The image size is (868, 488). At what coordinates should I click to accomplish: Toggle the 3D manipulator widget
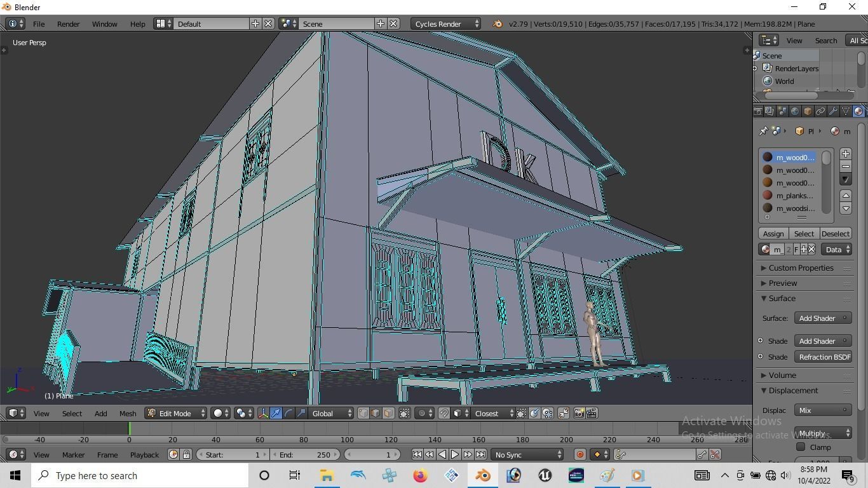pos(264,414)
